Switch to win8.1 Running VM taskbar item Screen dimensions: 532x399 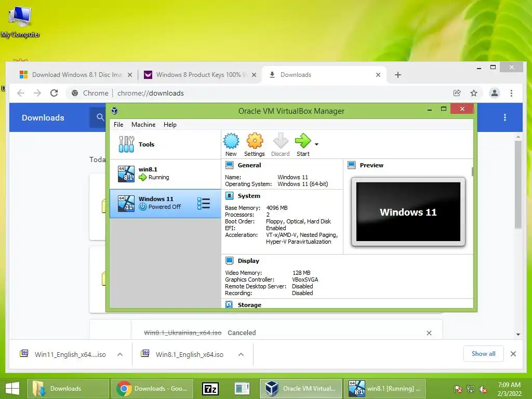[x=384, y=389]
